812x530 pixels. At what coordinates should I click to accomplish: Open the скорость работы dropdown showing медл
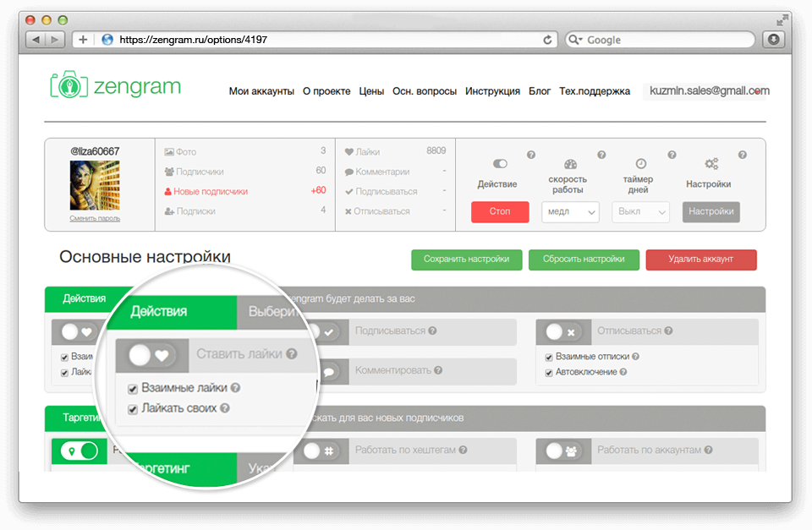570,211
